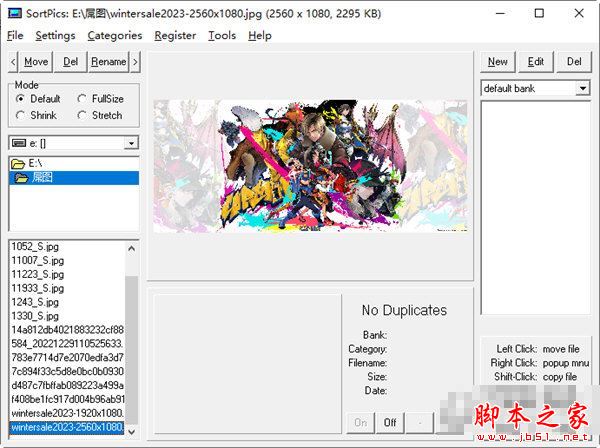Screen dimensions: 600x448
Task: Select the Shrink mode radio button
Action: pyautogui.click(x=20, y=115)
